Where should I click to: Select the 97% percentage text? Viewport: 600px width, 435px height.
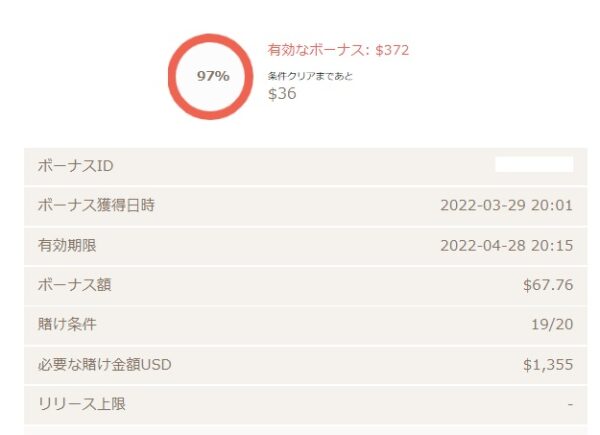[x=213, y=76]
